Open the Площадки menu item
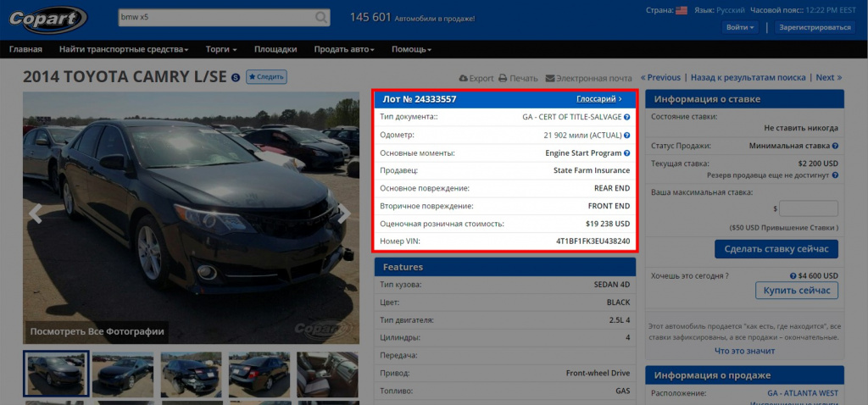Image resolution: width=868 pixels, height=405 pixels. click(x=275, y=49)
